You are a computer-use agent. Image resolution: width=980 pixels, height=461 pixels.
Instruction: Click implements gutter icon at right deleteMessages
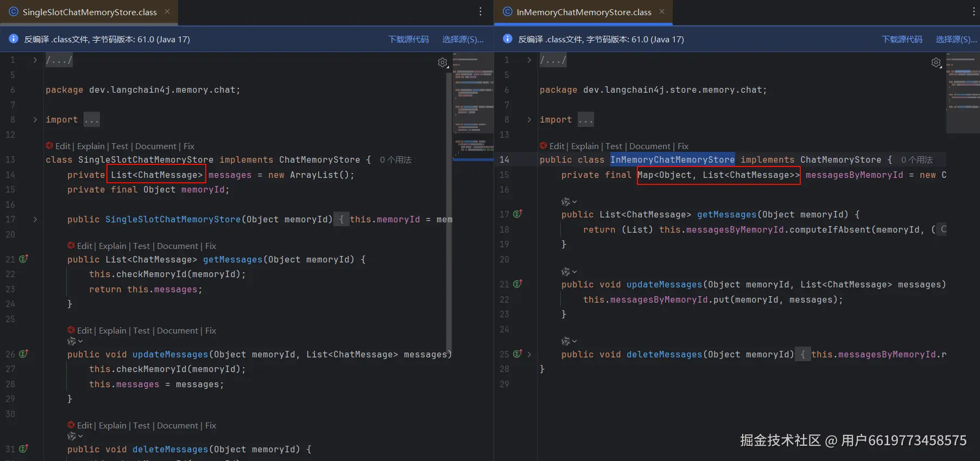517,354
